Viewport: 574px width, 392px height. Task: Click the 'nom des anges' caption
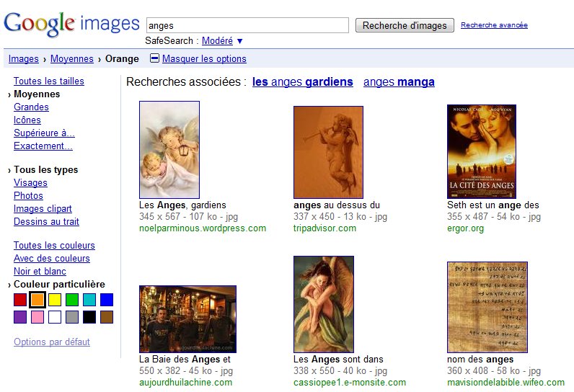pos(480,360)
